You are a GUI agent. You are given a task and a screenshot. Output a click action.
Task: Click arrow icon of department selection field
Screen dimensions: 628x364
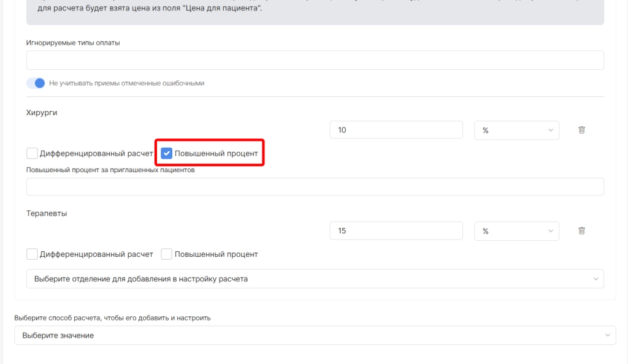click(x=595, y=279)
